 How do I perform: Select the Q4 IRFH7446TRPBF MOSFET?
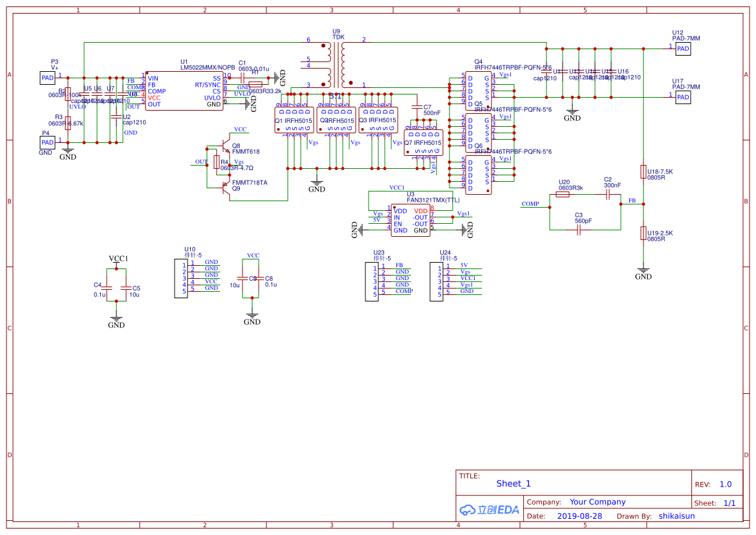pyautogui.click(x=479, y=91)
